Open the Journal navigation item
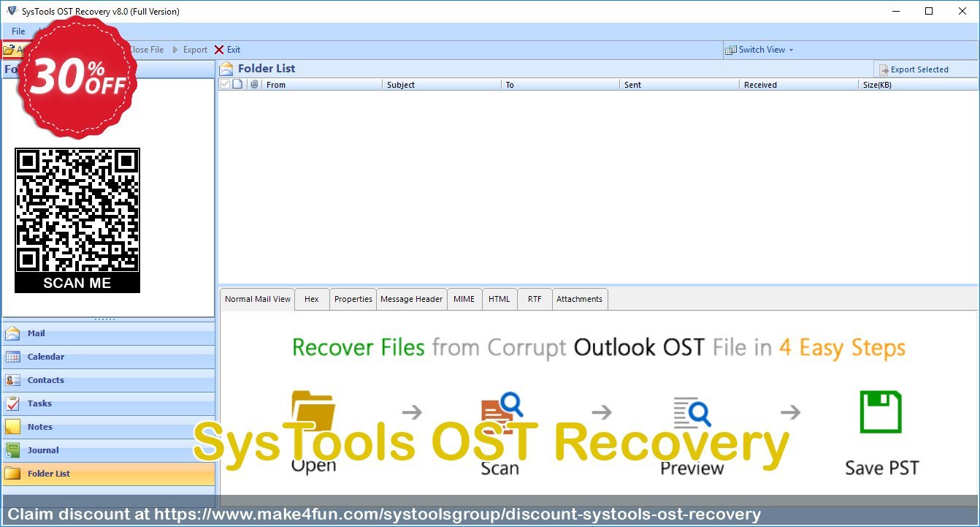Screen dimensions: 980x527 coord(108,450)
